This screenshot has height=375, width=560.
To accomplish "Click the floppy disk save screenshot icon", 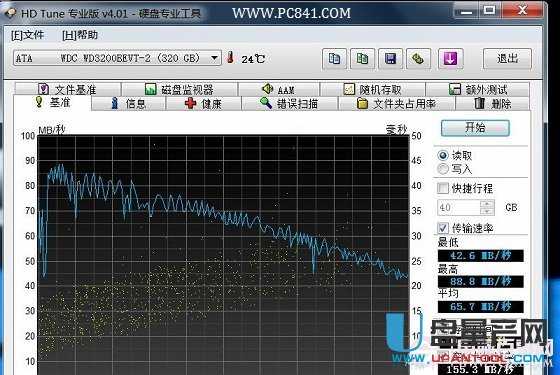I will coord(390,59).
